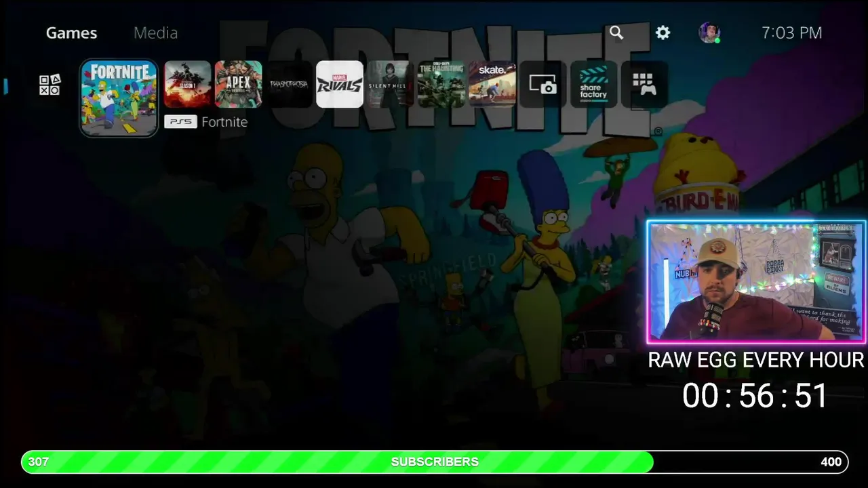
Task: Open the Season 1 game tile
Action: click(188, 84)
